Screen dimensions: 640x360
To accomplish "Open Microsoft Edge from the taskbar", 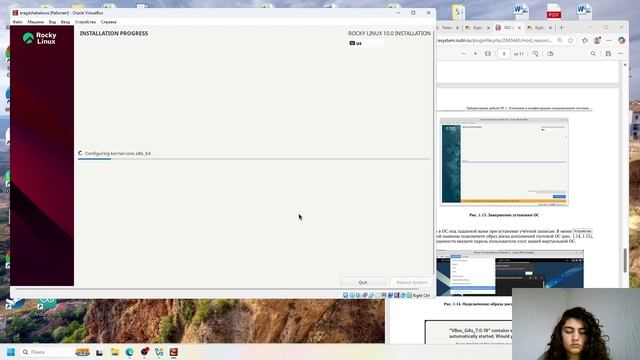I will click(129, 352).
